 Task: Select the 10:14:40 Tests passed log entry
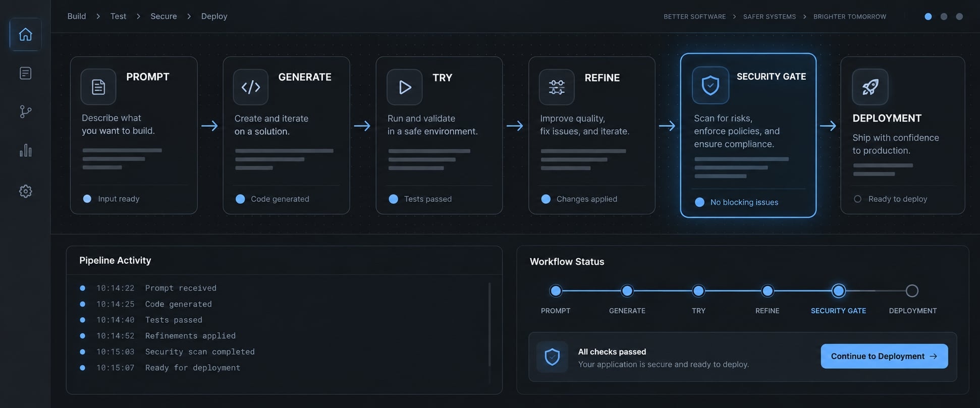tap(141, 320)
